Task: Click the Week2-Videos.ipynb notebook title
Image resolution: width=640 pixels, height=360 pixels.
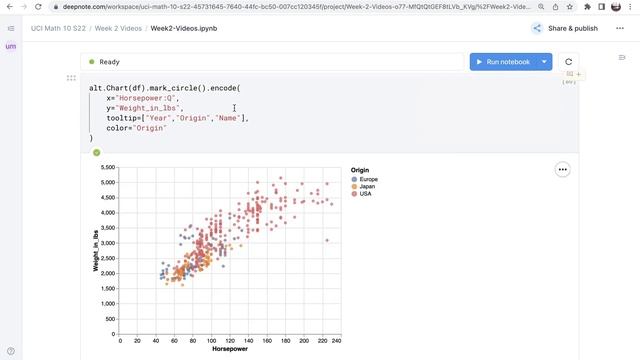Action: pos(184,28)
